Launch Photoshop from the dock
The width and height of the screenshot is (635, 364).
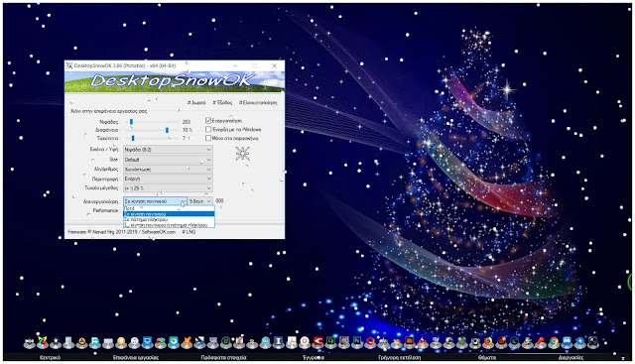[357, 341]
